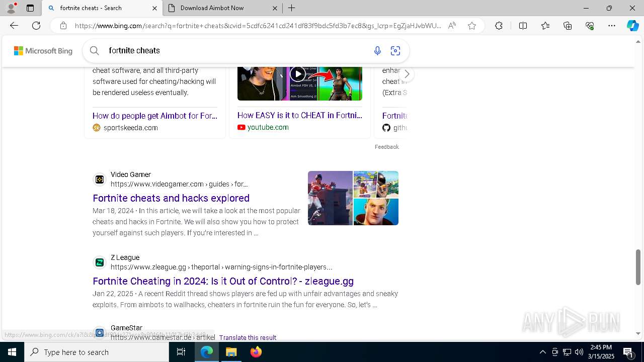
Task: Click 'Translate this result' link
Action: [x=248, y=337]
